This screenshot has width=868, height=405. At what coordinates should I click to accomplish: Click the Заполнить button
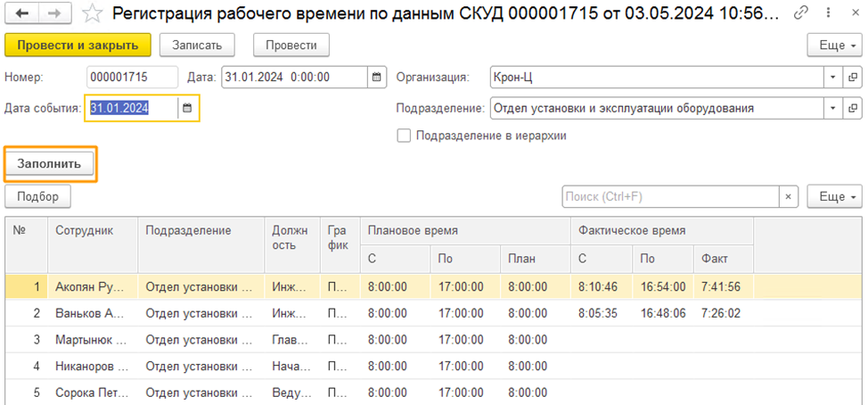pyautogui.click(x=50, y=164)
